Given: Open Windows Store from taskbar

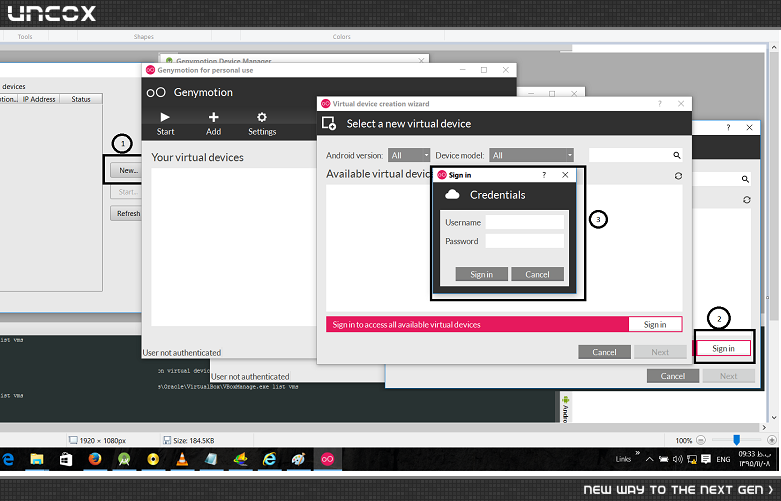Looking at the screenshot, I should 66,459.
